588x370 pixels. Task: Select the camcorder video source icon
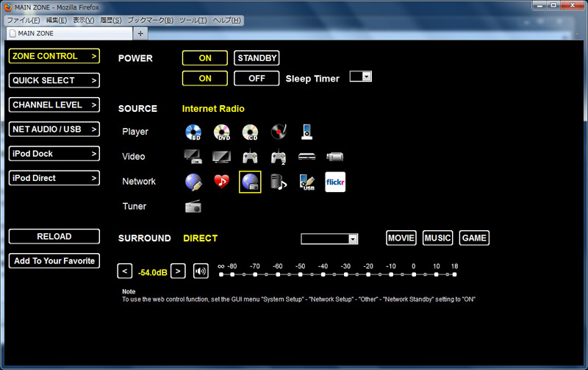tap(335, 157)
